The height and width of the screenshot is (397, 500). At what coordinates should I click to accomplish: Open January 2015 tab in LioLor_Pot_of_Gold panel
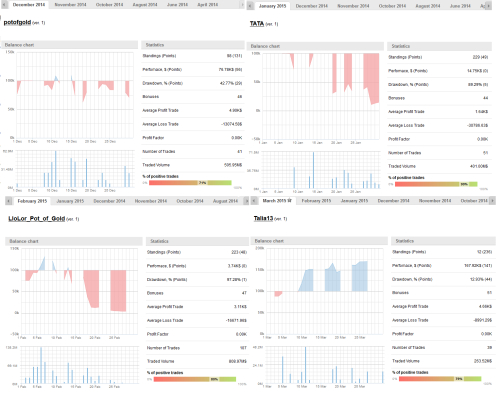70,201
